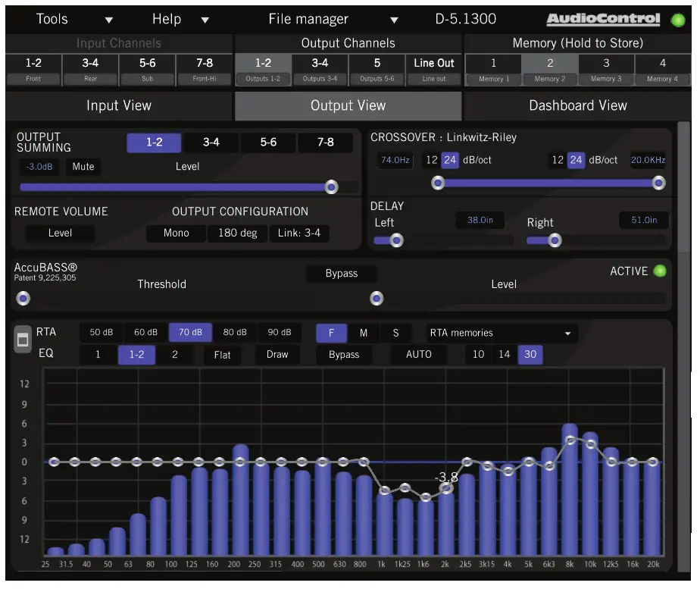Bypass the AccuBASS processing

point(341,273)
